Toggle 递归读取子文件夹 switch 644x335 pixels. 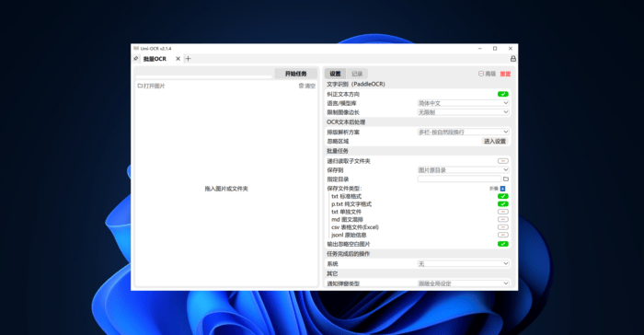click(x=502, y=161)
